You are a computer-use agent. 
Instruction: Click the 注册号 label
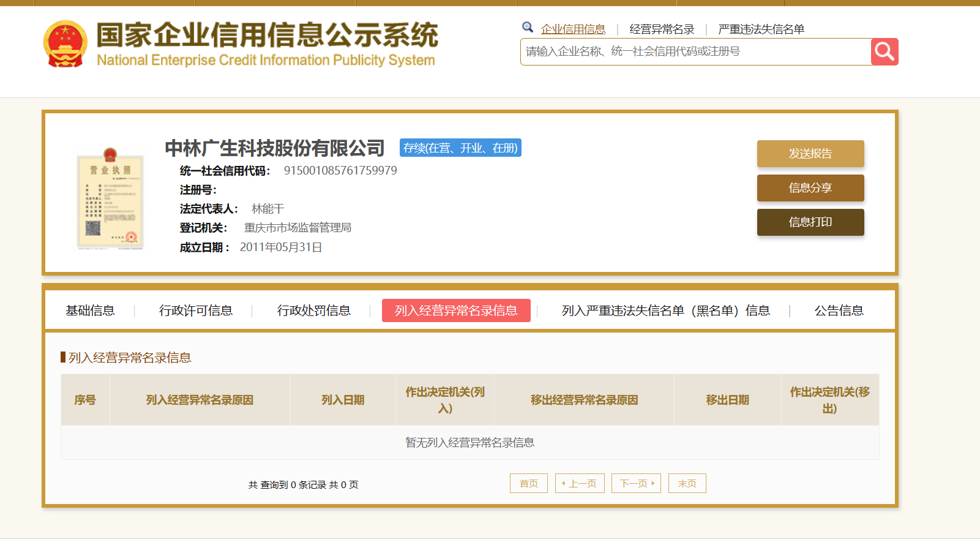tap(198, 190)
